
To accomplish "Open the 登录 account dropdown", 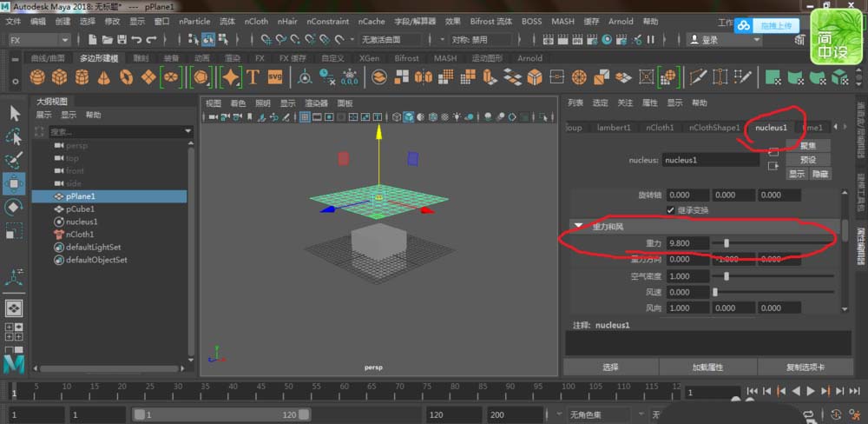I will 724,40.
